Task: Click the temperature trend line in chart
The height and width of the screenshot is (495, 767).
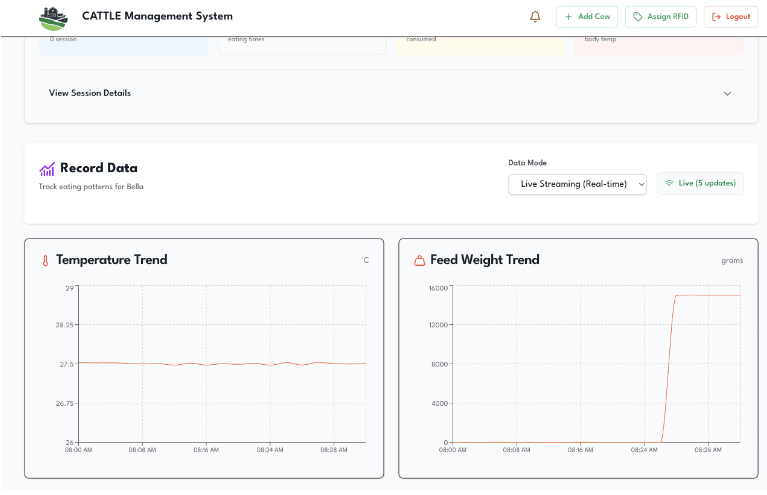Action: tap(223, 364)
